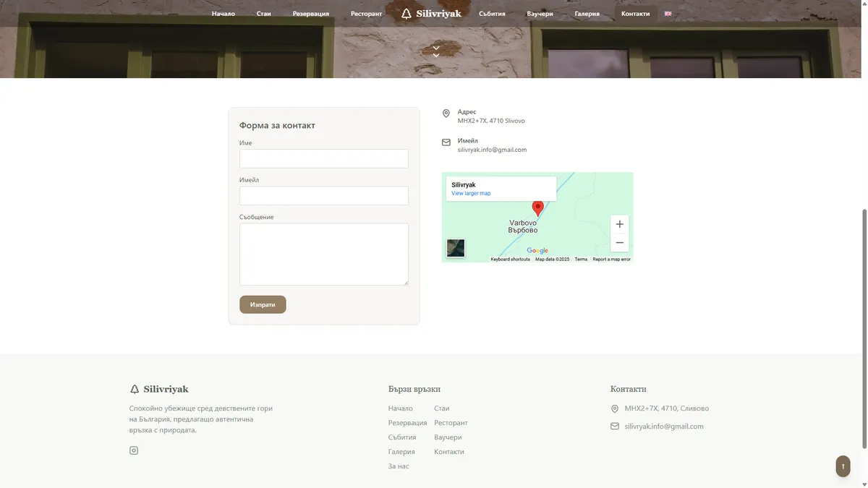Click the footer email silivryak.info@gmail.com
Screen dimensions: 868x488
click(663, 427)
